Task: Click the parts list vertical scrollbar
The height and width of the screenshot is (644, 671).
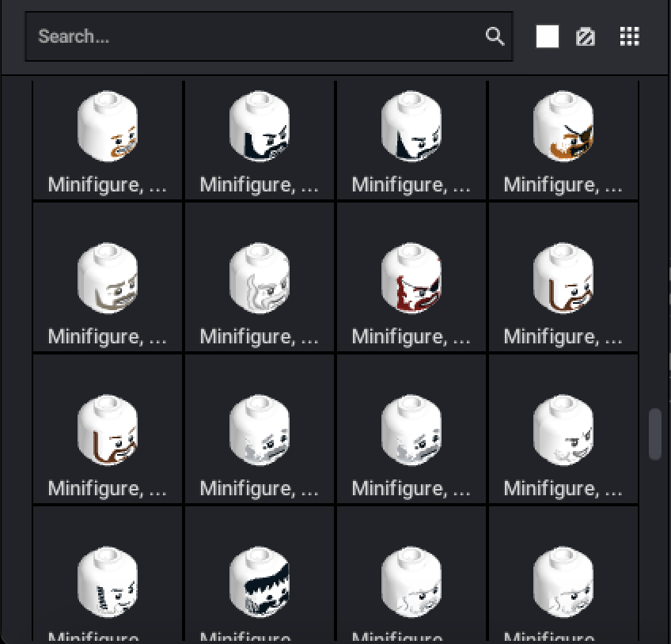Action: tap(654, 434)
